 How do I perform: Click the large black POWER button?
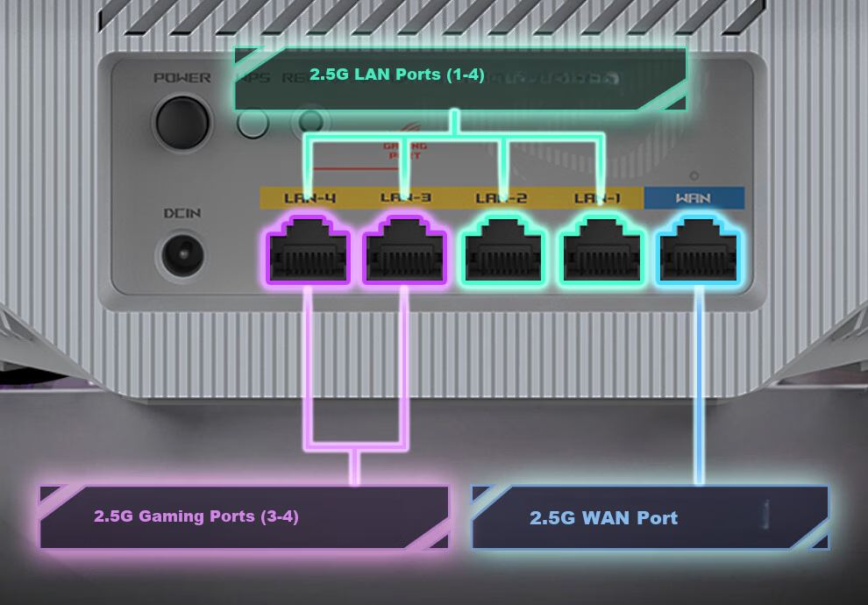coord(182,123)
